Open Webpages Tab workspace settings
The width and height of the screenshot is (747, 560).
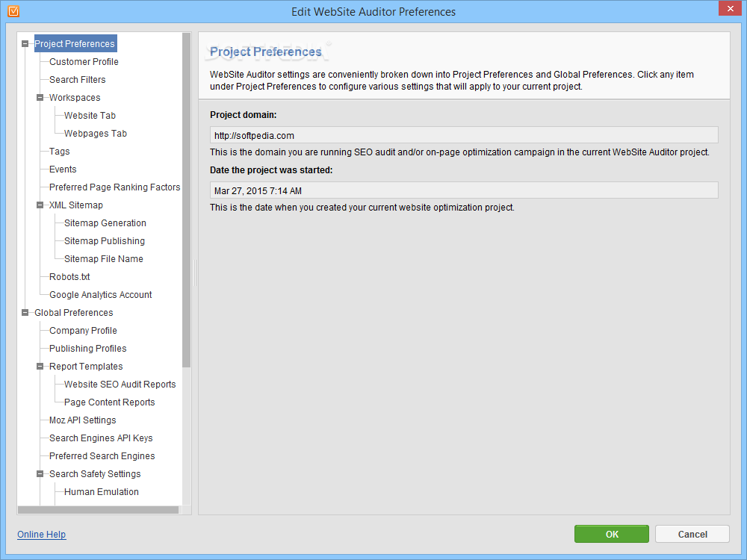click(x=96, y=134)
